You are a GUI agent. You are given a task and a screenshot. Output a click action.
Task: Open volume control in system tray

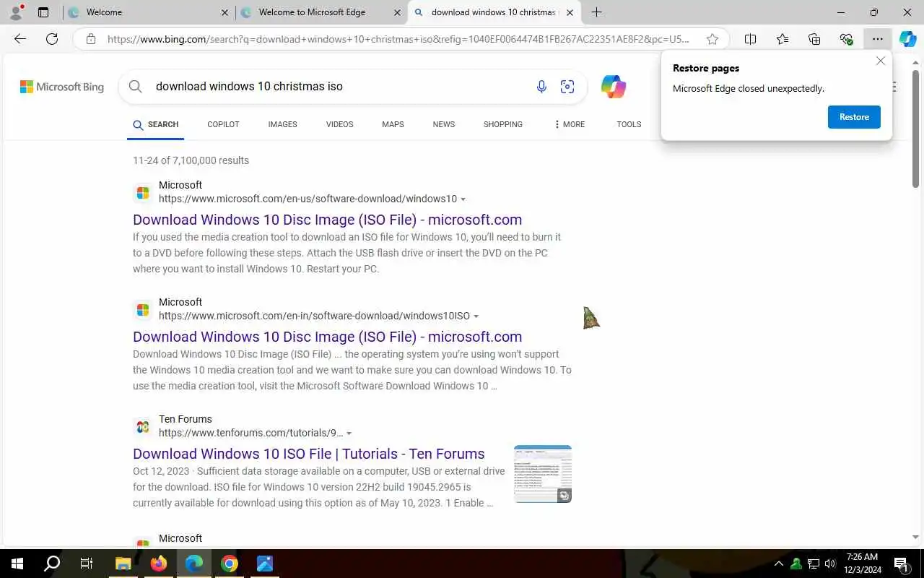(830, 564)
